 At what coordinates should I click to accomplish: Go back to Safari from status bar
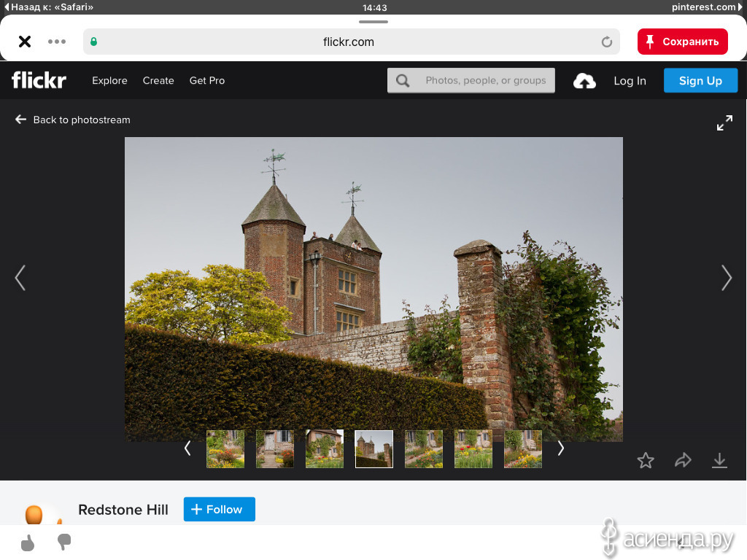click(49, 7)
